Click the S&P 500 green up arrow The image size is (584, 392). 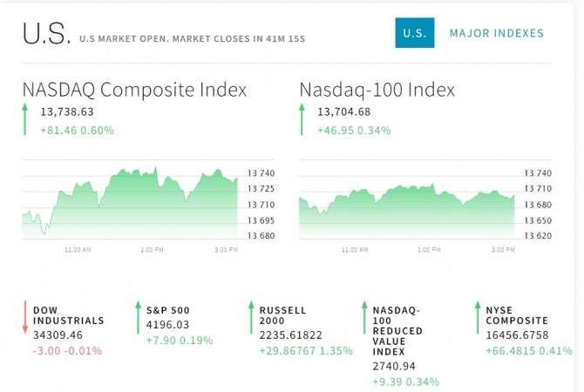(139, 317)
